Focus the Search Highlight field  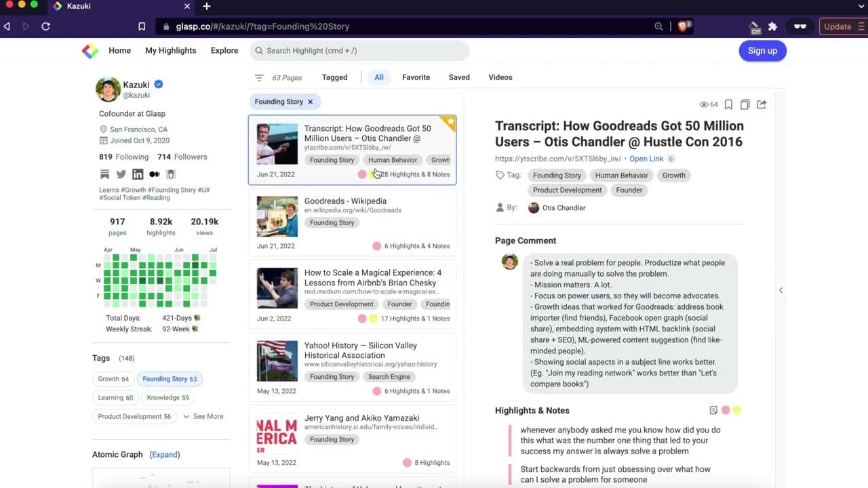tap(359, 51)
